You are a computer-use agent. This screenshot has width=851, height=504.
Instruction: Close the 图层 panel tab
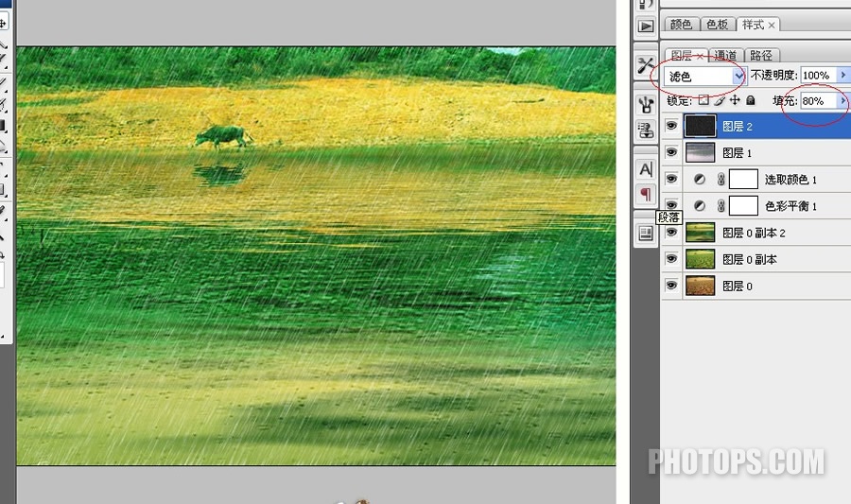click(700, 56)
